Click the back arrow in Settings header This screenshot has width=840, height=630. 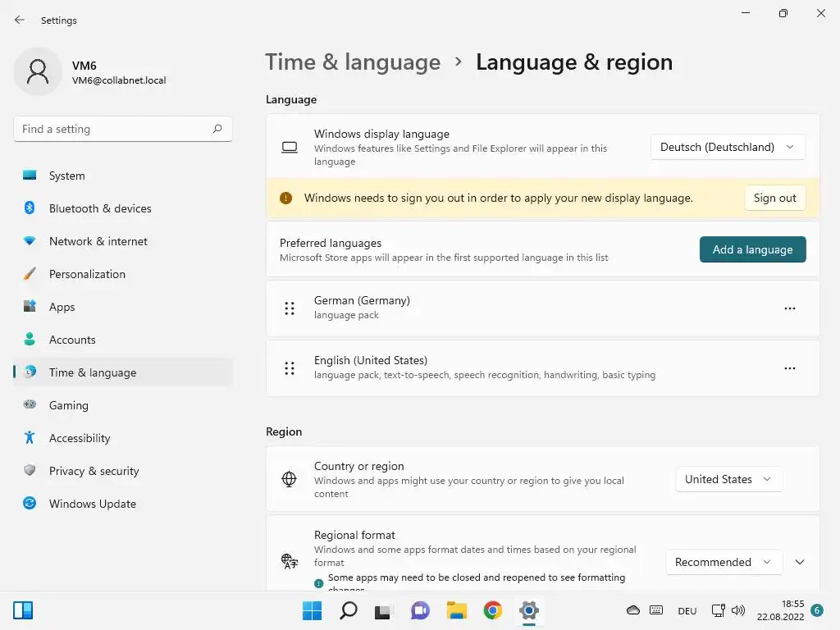coord(20,20)
